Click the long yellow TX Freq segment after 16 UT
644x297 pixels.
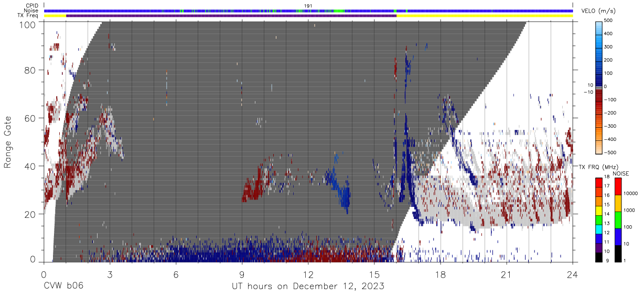pyautogui.click(x=485, y=16)
